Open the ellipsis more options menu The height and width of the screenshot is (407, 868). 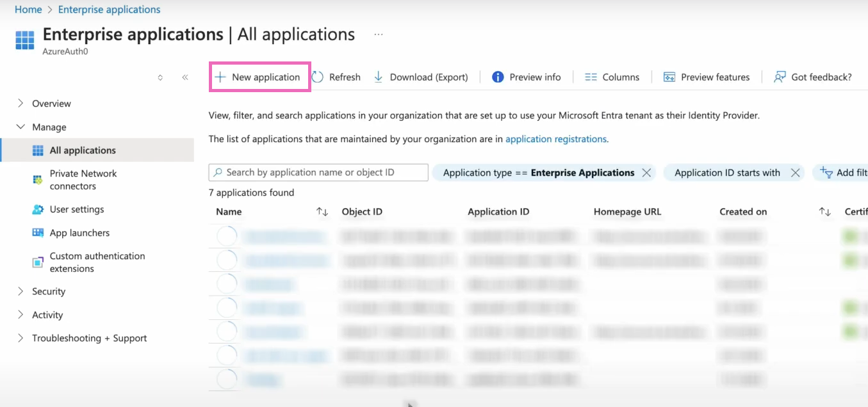coord(379,35)
